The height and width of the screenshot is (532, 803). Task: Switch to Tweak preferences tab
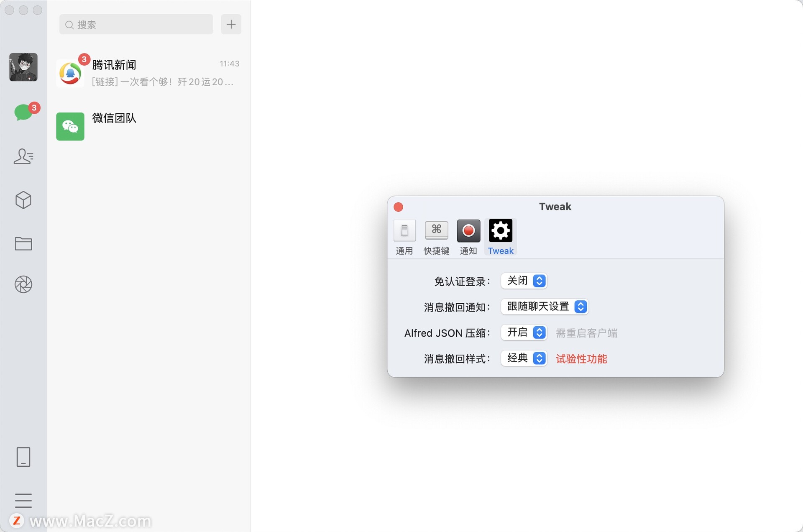[x=500, y=236]
